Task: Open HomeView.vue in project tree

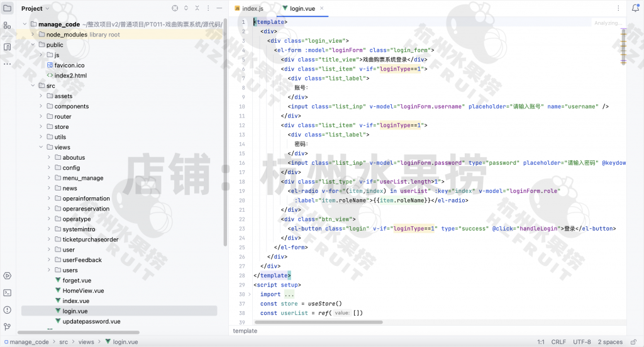Action: pos(83,290)
